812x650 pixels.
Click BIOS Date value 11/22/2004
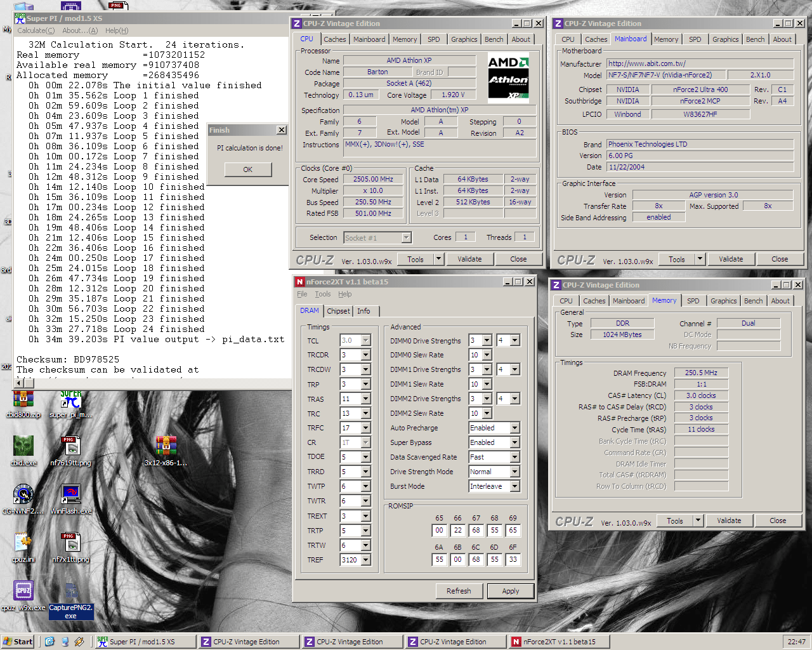[x=700, y=167]
